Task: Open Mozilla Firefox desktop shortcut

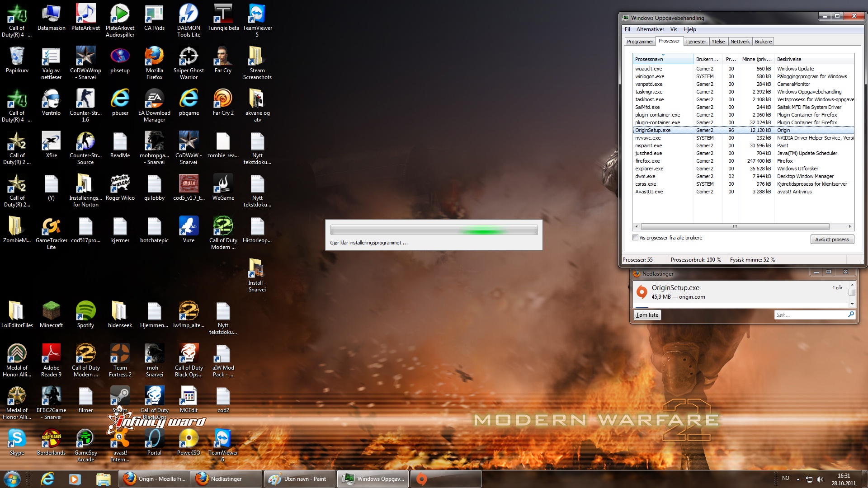Action: 154,63
